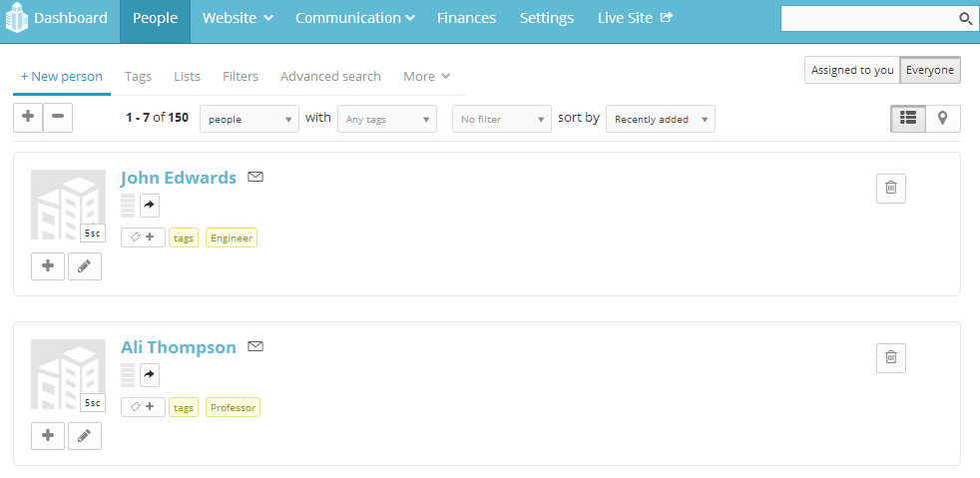
Task: Click add tag icon for John Edwards
Action: click(x=144, y=238)
